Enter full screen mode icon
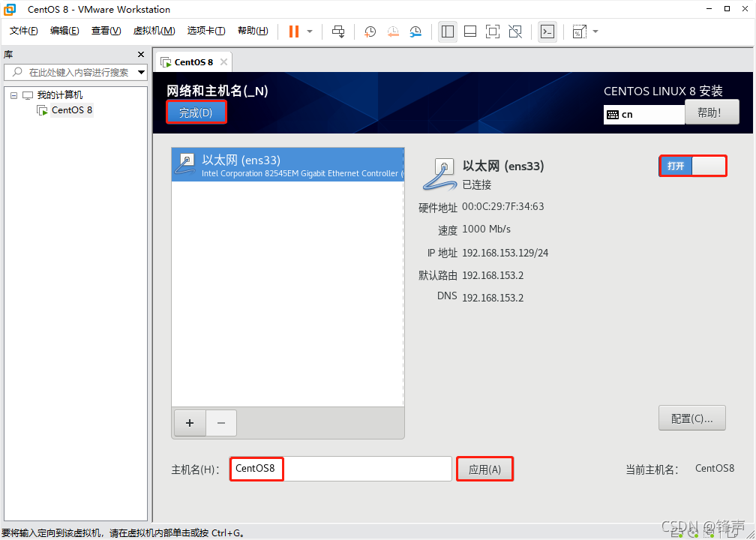The image size is (756, 540). [x=492, y=31]
